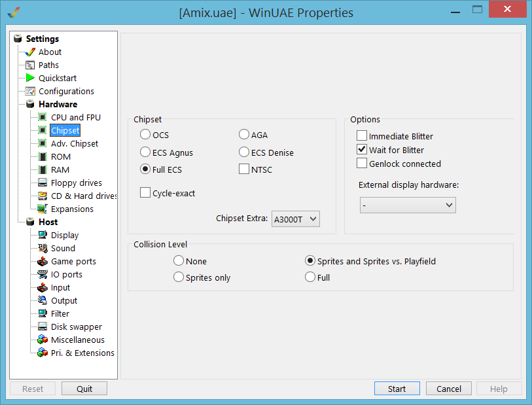Image resolution: width=532 pixels, height=405 pixels.
Task: Enable the Immediate Blitter checkbox
Action: tap(362, 135)
